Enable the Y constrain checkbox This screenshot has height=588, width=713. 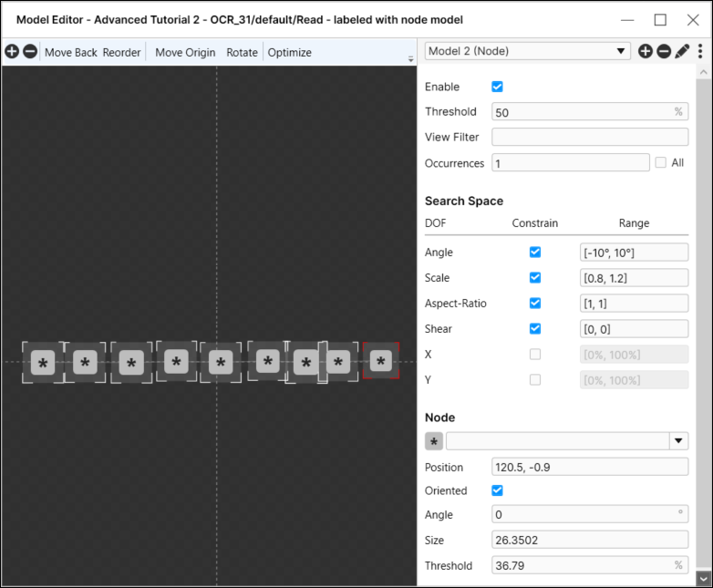(x=535, y=379)
